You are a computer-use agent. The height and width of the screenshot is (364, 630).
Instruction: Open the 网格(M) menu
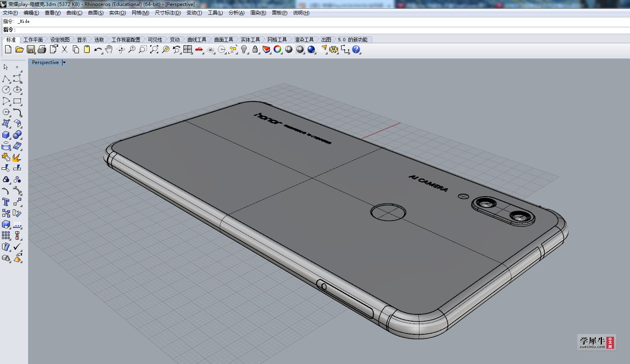[x=141, y=13]
